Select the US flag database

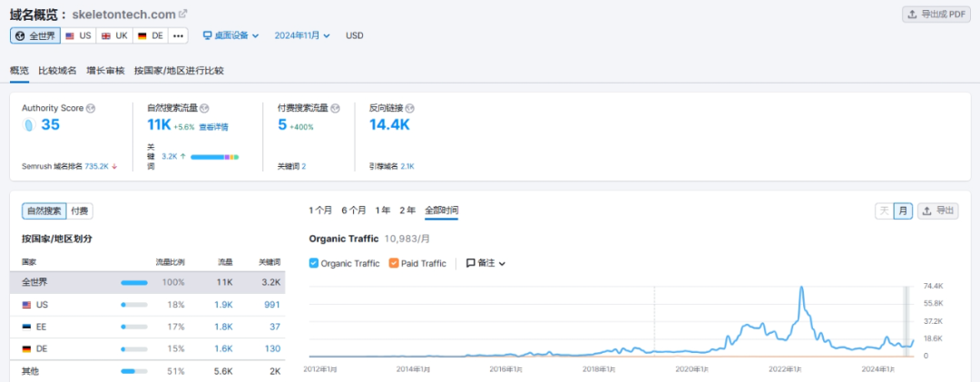(78, 35)
